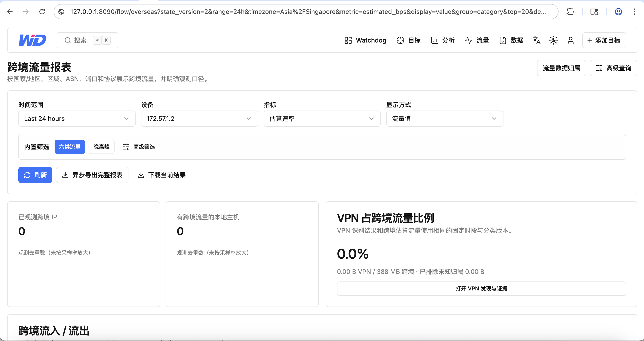Click the blue 刷新 refresh button
644x341 pixels.
[35, 175]
